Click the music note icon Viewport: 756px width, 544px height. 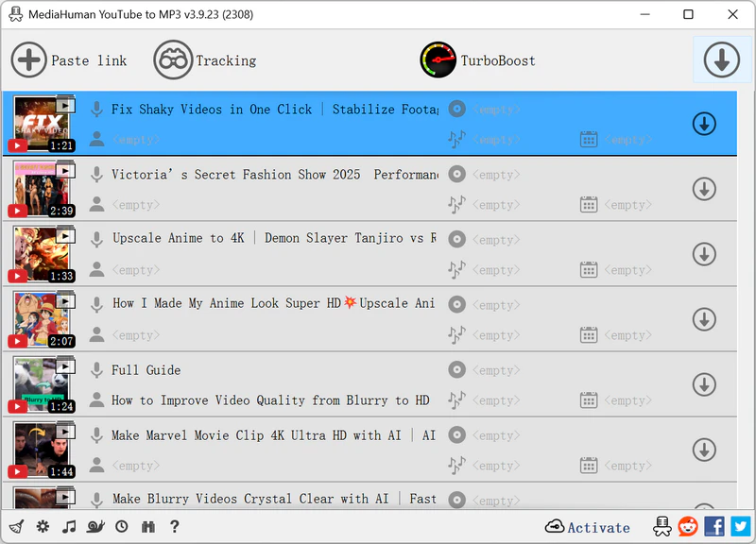click(x=69, y=526)
